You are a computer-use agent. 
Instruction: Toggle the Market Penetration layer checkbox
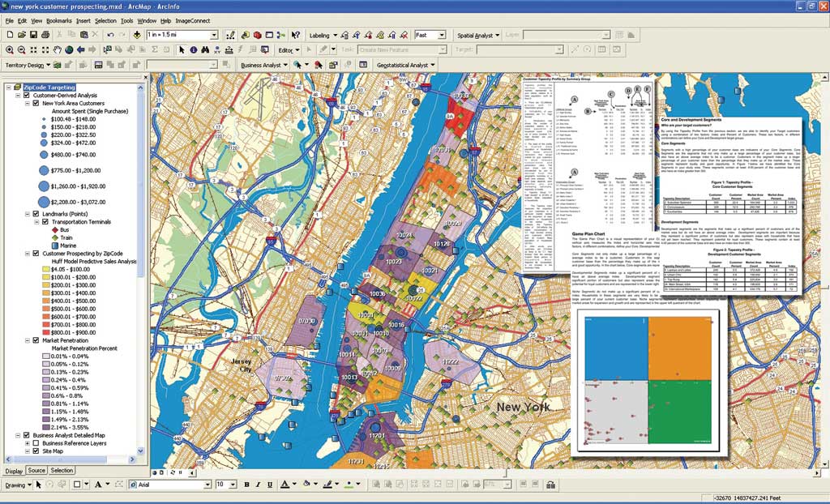pyautogui.click(x=36, y=340)
